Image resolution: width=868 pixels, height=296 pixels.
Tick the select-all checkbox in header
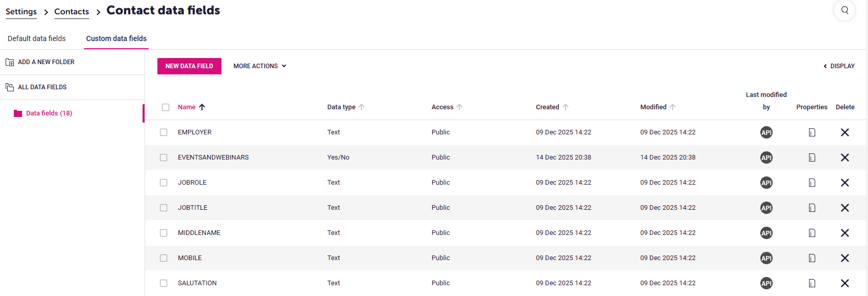click(166, 107)
